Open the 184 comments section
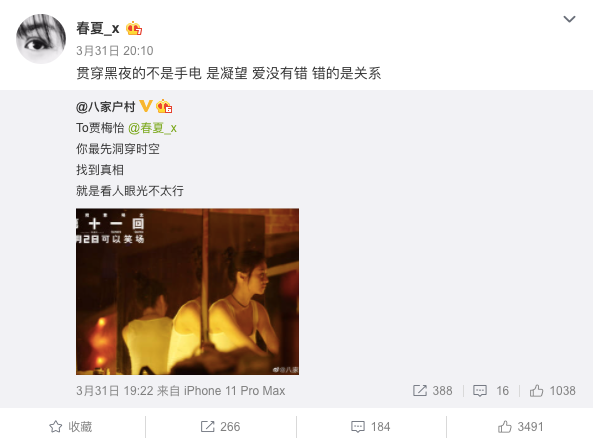 pos(370,427)
